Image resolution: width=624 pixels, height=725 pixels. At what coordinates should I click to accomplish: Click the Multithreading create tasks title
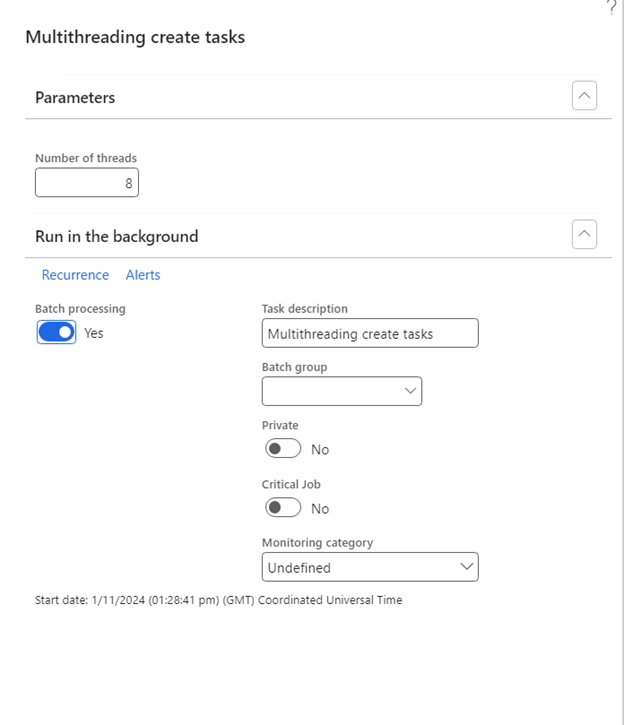pyautogui.click(x=135, y=37)
